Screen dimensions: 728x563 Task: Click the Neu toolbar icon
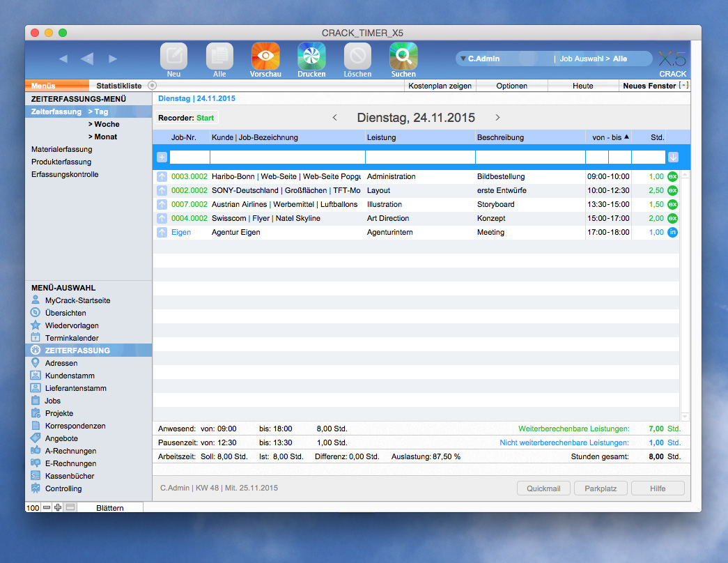pyautogui.click(x=173, y=56)
